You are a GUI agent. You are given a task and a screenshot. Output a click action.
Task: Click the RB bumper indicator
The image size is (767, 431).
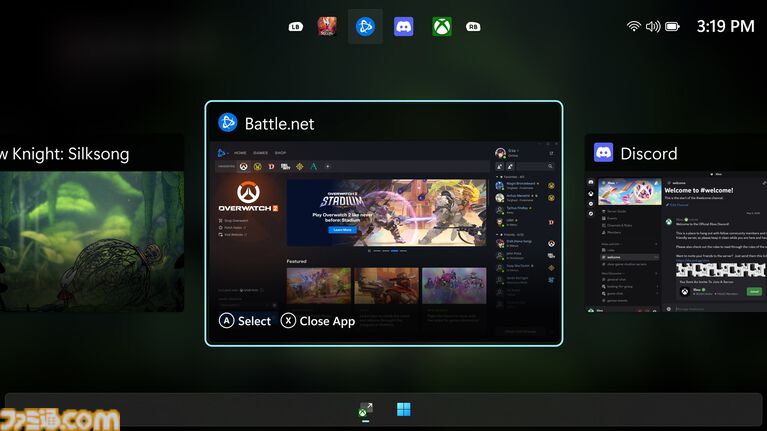click(473, 27)
